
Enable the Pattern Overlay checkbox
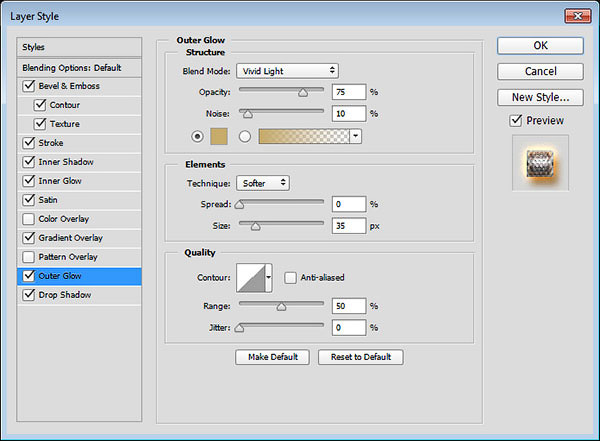tap(29, 257)
